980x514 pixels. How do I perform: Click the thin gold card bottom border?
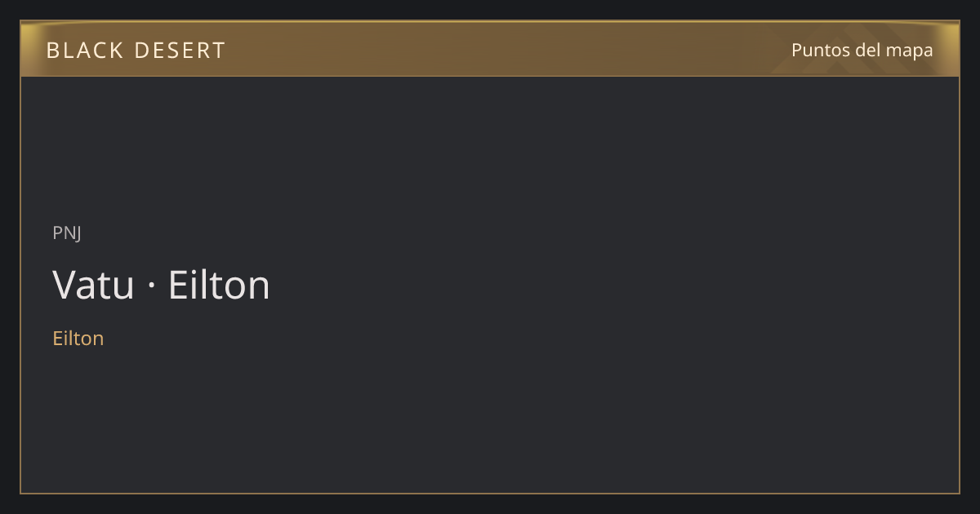490,493
